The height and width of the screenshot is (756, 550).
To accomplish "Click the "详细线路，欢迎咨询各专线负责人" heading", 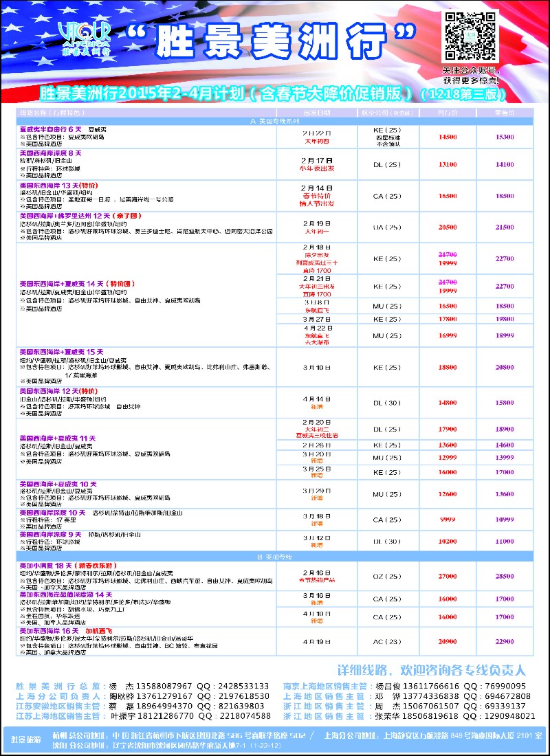I will coord(432,669).
